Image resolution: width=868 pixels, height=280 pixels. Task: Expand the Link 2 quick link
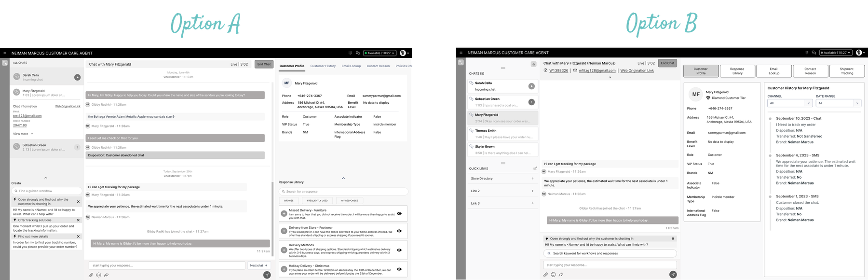point(533,191)
